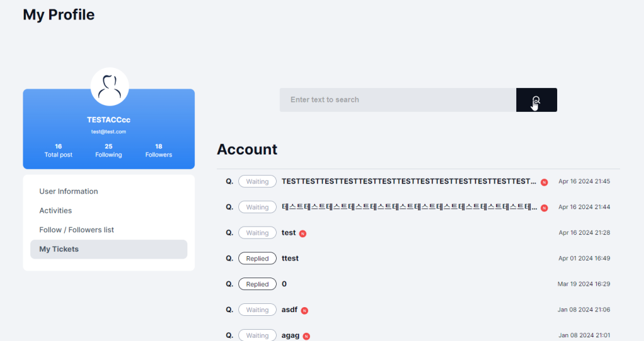Go to Activities in sidebar
Screen dimensions: 644x341
(55, 210)
